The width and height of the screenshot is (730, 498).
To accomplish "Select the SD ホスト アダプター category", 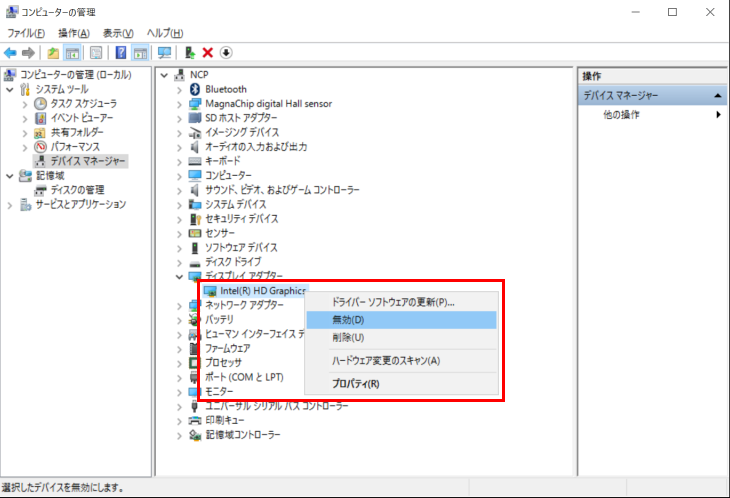I will point(241,118).
